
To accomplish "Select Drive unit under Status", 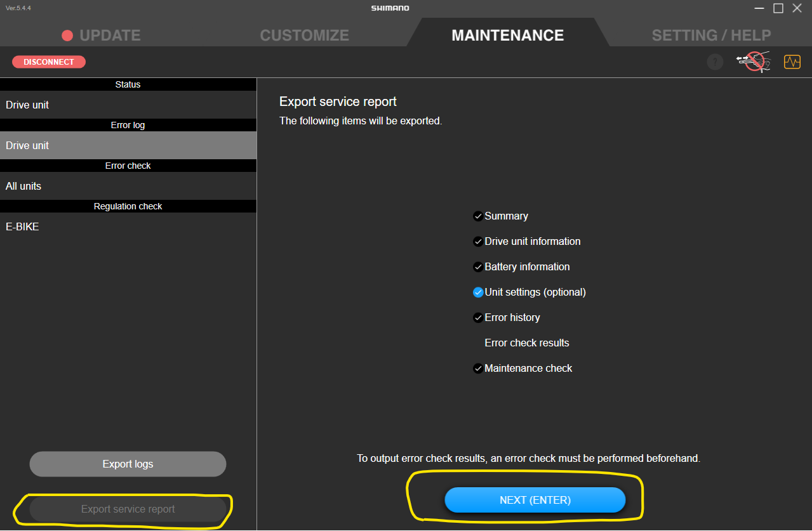I will 128,105.
